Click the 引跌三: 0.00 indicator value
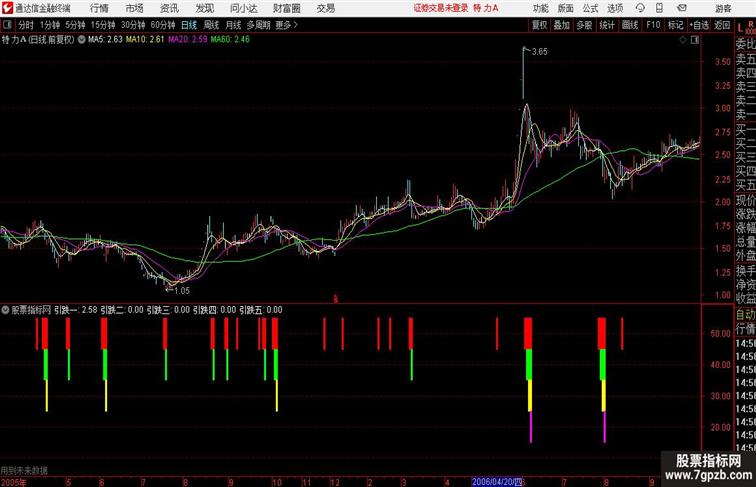756x487 pixels. pos(168,310)
